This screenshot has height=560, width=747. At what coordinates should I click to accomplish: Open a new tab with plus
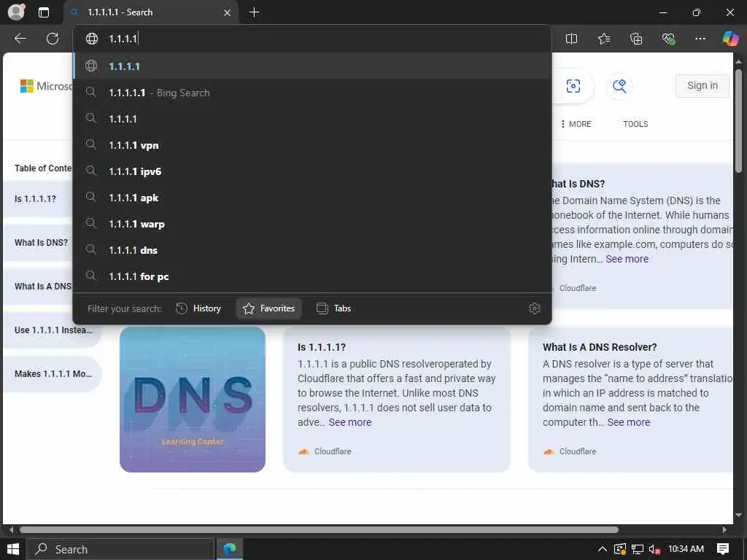point(255,12)
